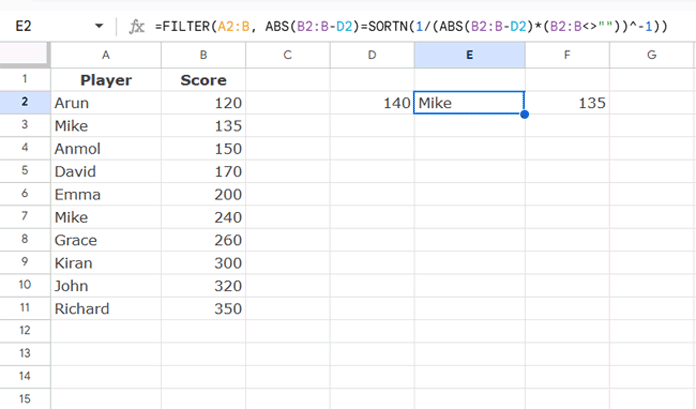Select row 2 header

tap(25, 103)
